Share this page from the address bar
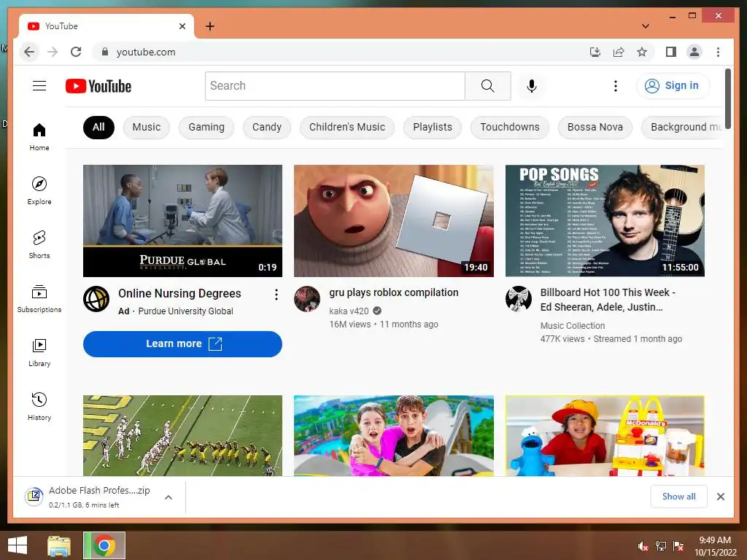 pos(619,52)
